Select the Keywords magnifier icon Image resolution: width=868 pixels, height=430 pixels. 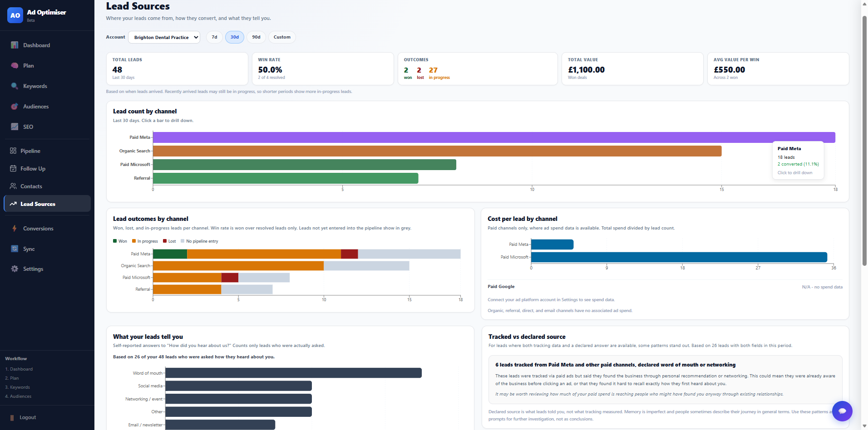15,86
